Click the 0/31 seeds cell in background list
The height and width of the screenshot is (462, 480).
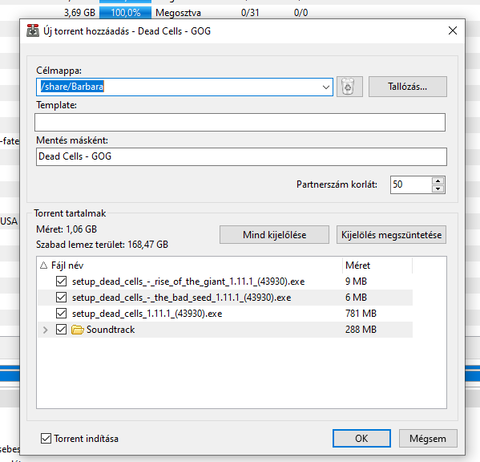(250, 13)
